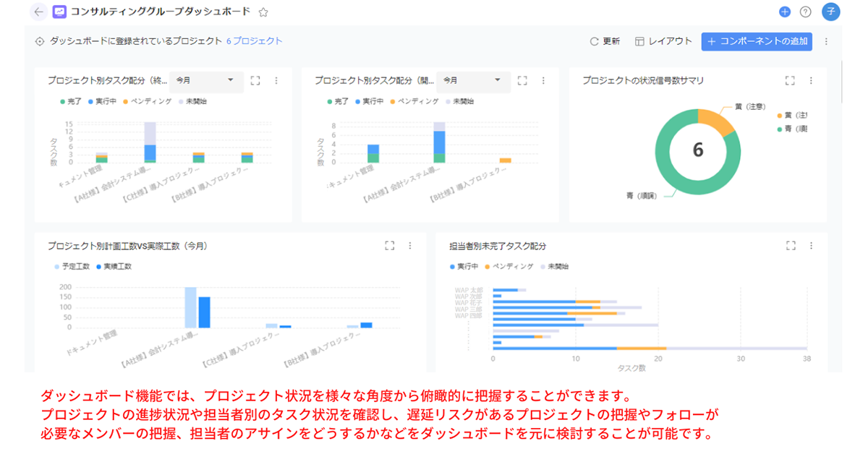This screenshot has width=868, height=454.
Task: Open the overflow menu next to コンポーネントの追加
Action: click(826, 41)
